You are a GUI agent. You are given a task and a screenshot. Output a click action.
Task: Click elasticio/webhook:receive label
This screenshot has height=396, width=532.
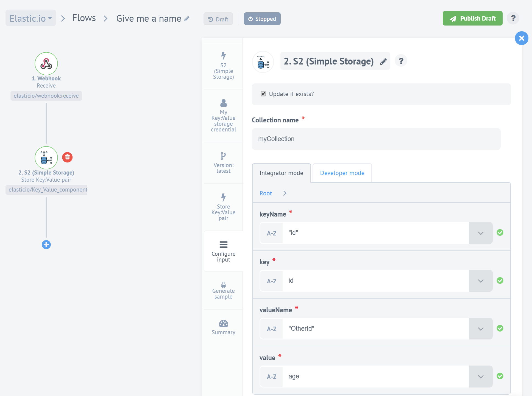coord(46,96)
